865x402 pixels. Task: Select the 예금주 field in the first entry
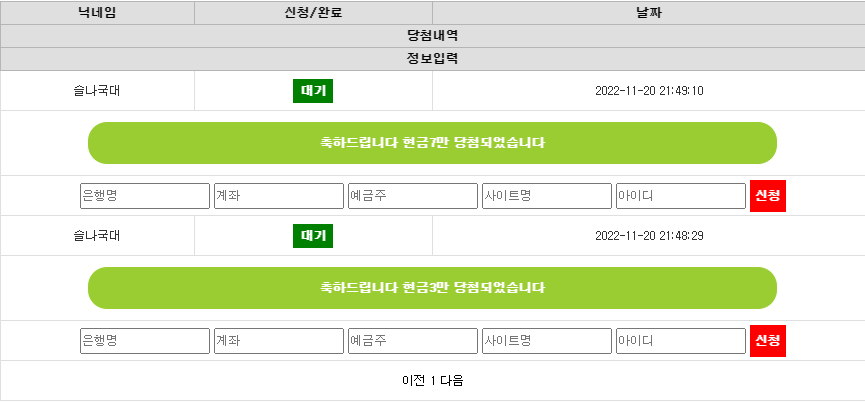click(x=413, y=196)
